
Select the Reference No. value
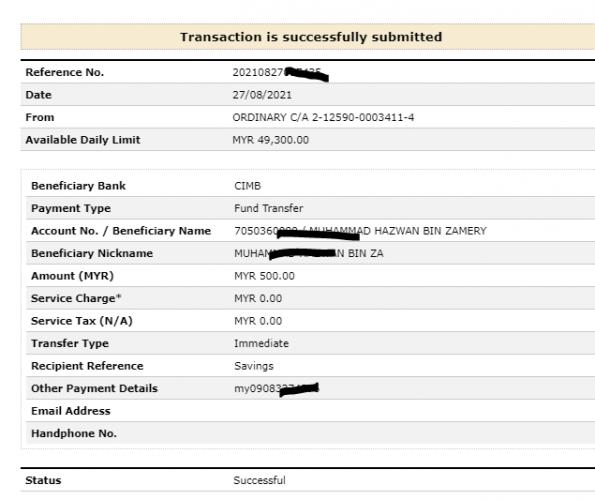[x=280, y=73]
